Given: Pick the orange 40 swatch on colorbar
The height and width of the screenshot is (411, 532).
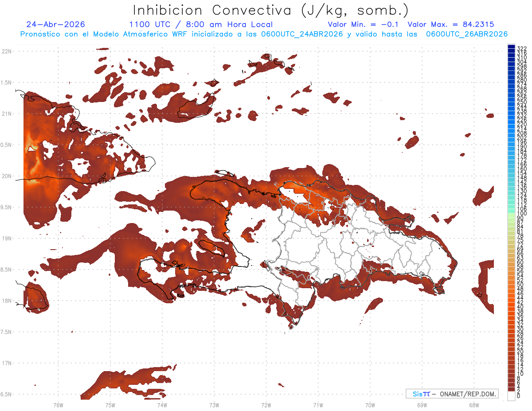Looking at the screenshot, I should coord(511,307).
